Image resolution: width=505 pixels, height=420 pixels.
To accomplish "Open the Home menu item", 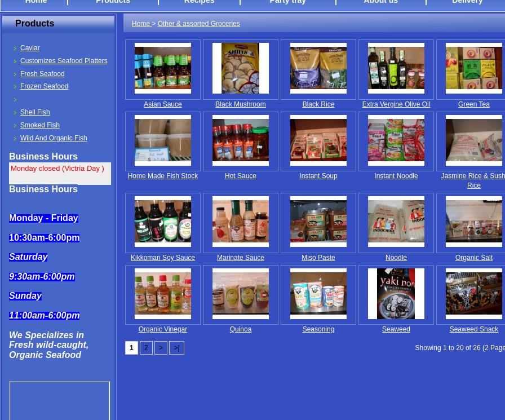I will click(36, 2).
